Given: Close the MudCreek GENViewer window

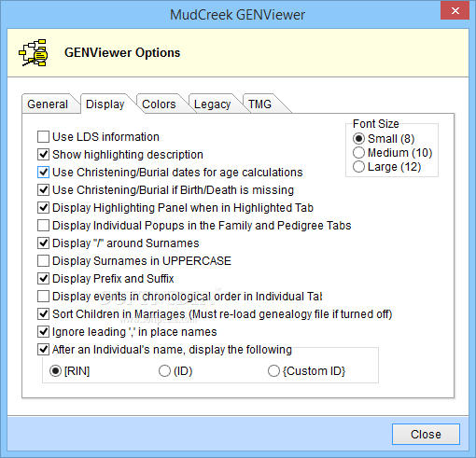Looking at the screenshot, I should click(455, 10).
